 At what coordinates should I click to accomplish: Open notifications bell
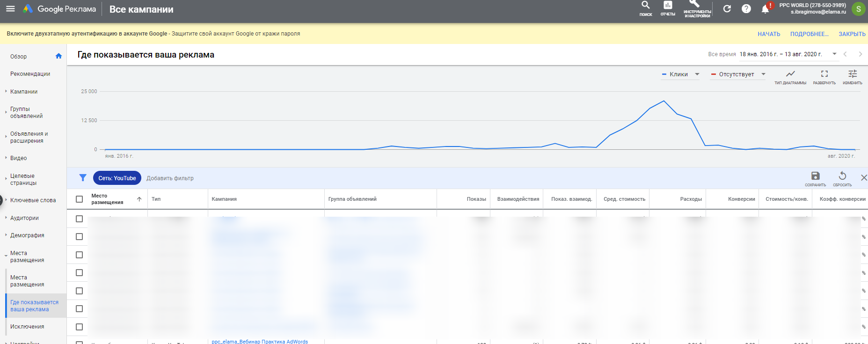coord(765,9)
